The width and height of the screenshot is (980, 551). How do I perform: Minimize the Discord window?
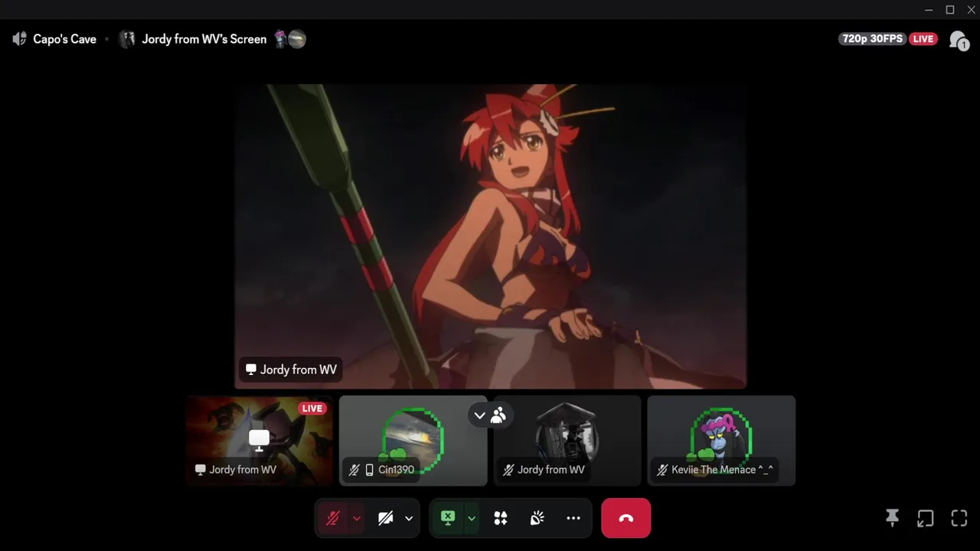point(929,10)
